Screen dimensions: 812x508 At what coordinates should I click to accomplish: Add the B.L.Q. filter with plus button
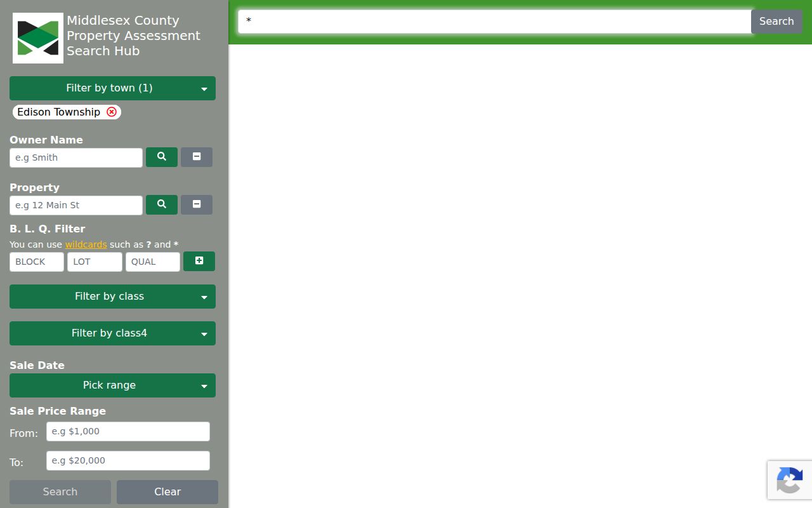[x=199, y=261]
